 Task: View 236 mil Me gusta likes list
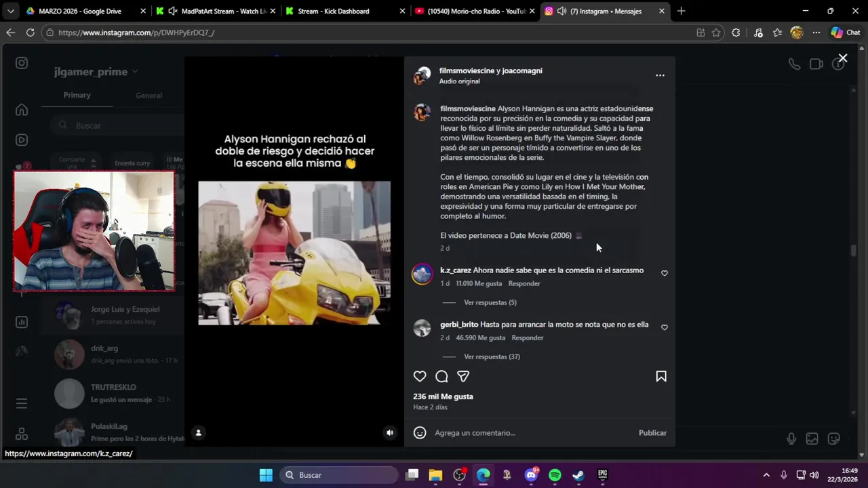(443, 396)
